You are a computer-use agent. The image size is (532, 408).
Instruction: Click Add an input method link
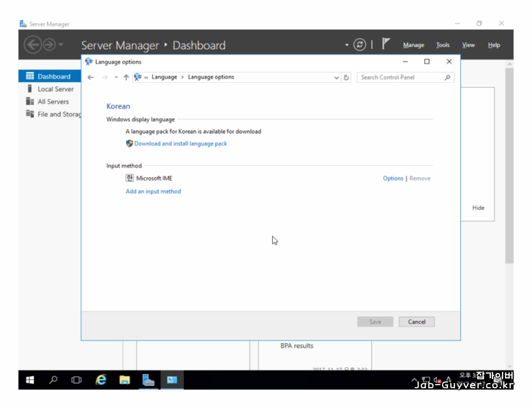153,191
